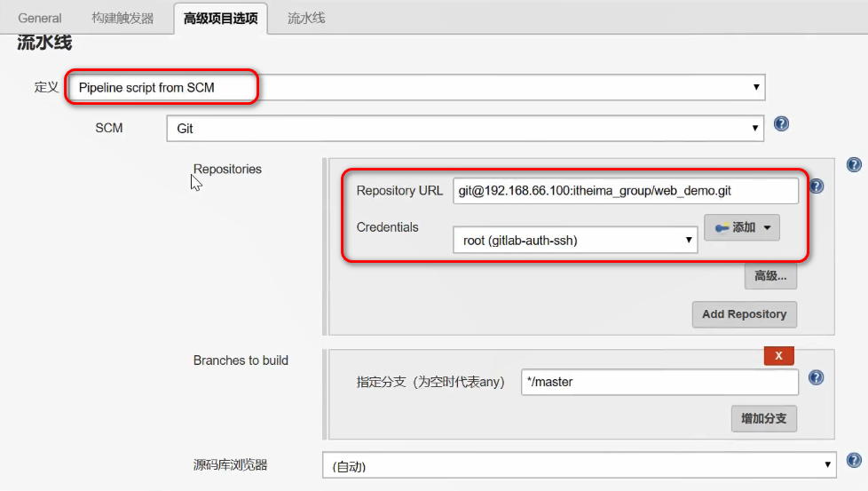Image resolution: width=868 pixels, height=491 pixels.
Task: Click the Add Repository button
Action: coord(744,314)
